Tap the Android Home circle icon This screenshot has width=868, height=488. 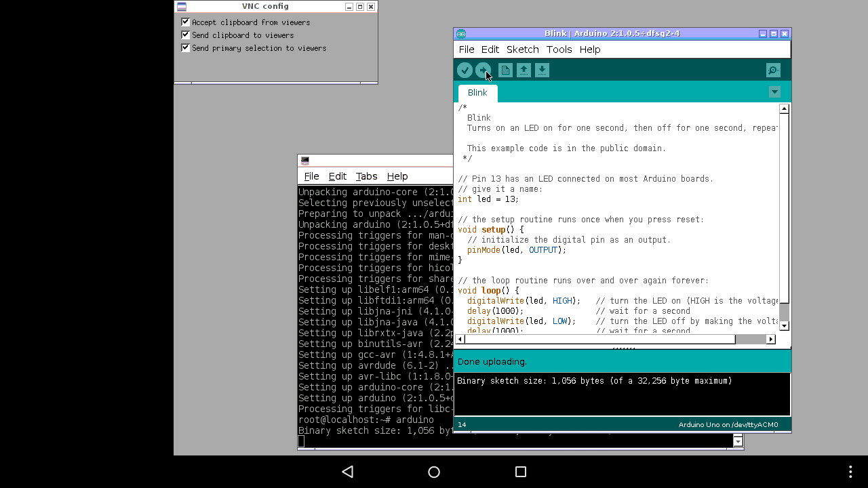pyautogui.click(x=434, y=472)
